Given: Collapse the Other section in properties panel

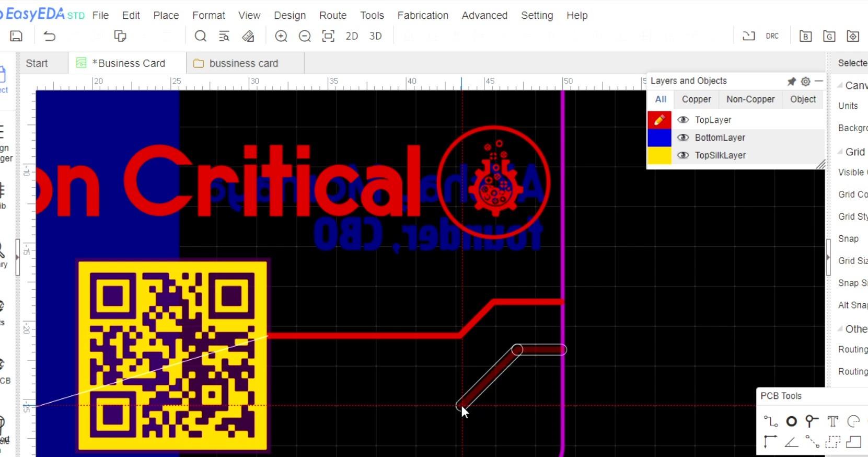Looking at the screenshot, I should 840,329.
